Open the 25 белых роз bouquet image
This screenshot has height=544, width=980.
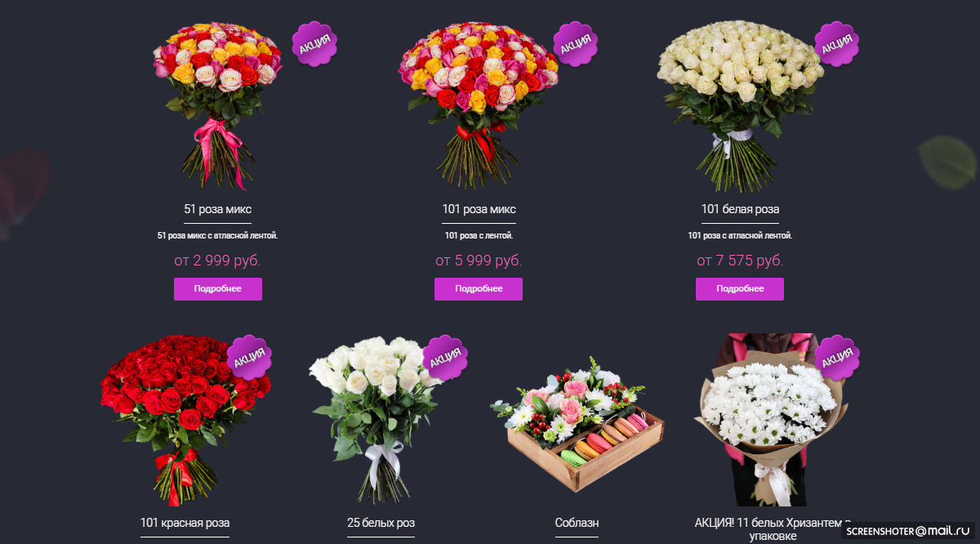pos(381,418)
